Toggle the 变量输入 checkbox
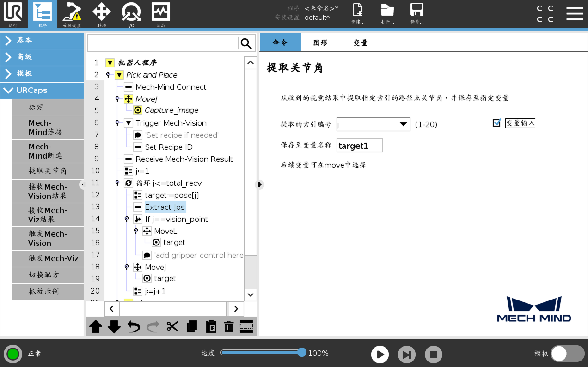This screenshot has height=367, width=588. click(496, 122)
